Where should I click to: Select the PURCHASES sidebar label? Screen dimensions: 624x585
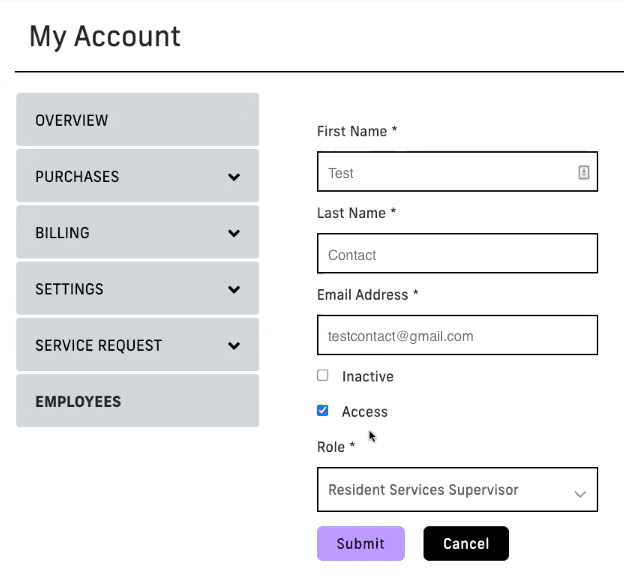pyautogui.click(x=77, y=177)
